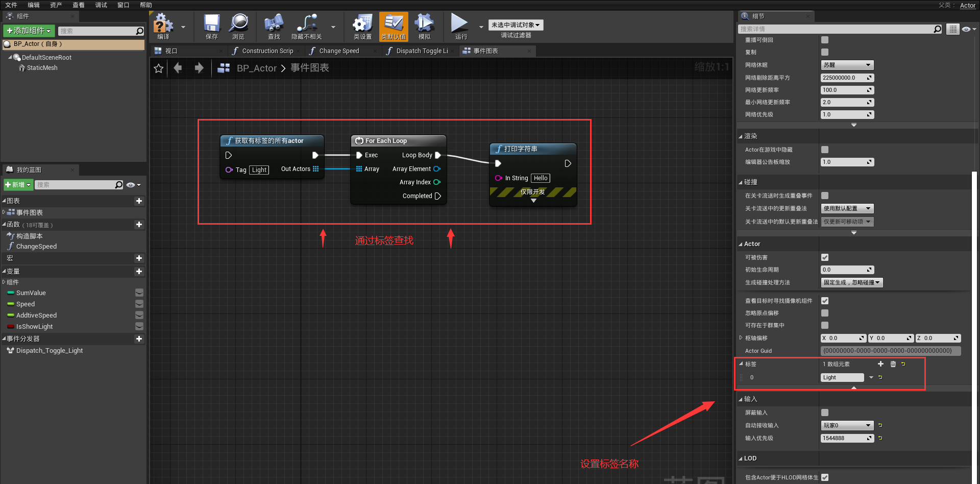
Task: Open the 浏览 browse tool
Action: coord(238,27)
